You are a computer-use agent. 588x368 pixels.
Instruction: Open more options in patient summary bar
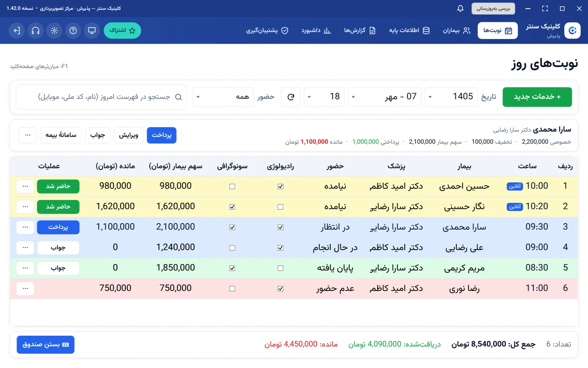point(28,135)
